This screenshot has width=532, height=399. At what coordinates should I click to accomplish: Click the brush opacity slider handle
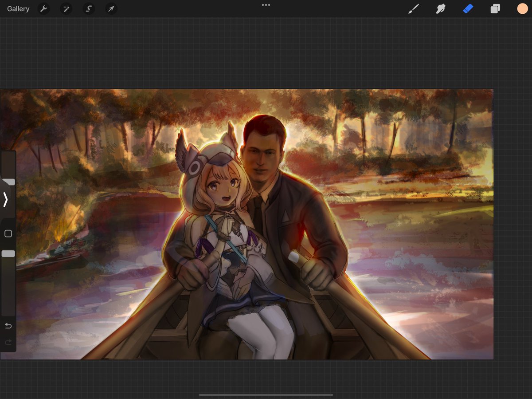(x=8, y=253)
